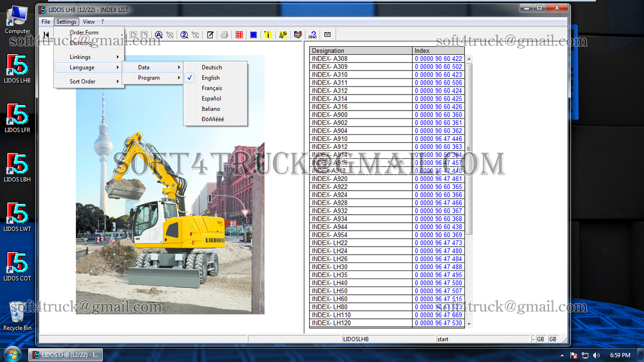644x362 pixels.
Task: Choose the last garbled Cyrillic language entry
Action: (215, 119)
